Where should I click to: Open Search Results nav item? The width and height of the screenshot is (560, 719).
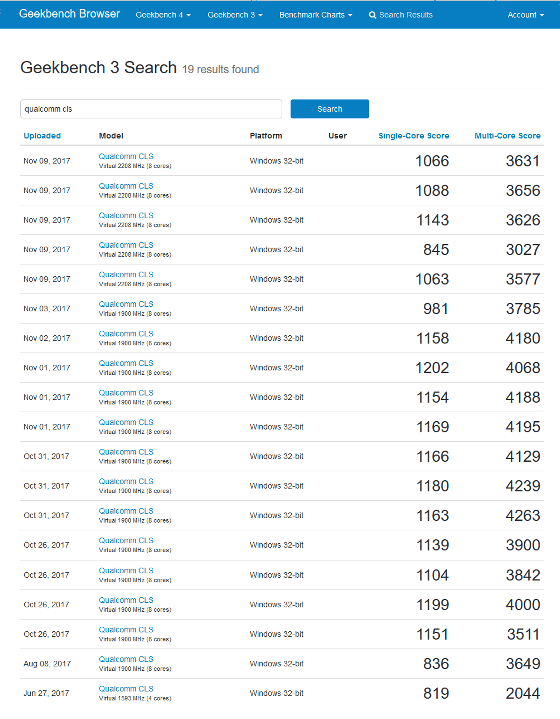[401, 15]
